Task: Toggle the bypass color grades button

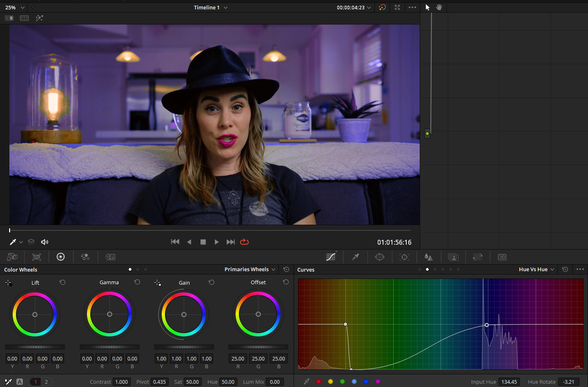Action: [382, 7]
